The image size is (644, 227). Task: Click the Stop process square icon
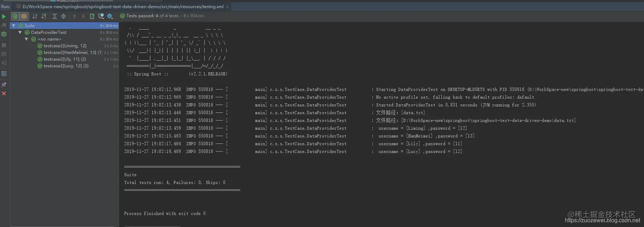click(x=4, y=45)
